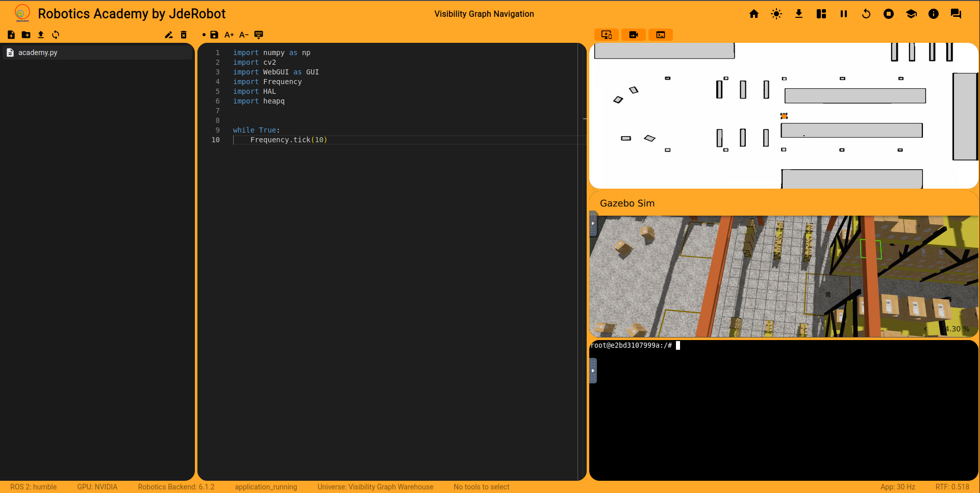Create a new file in the explorer

click(x=11, y=35)
